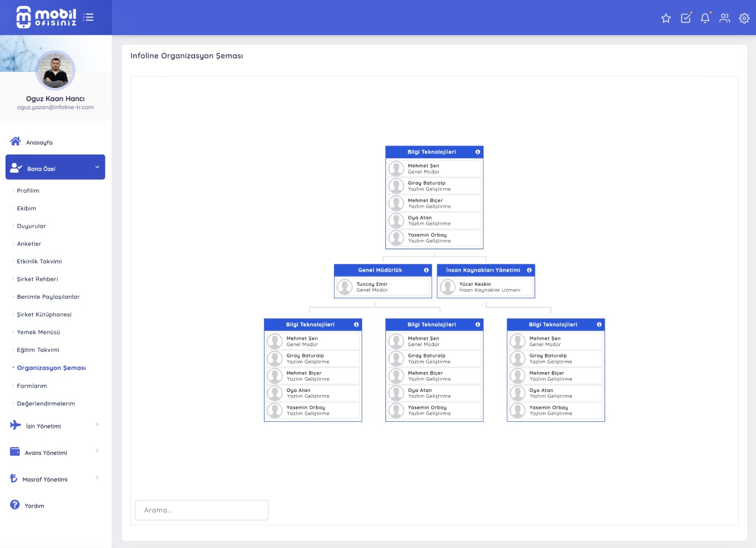
Task: Click the Avans Yönetimi wallet icon
Action: [x=15, y=452]
